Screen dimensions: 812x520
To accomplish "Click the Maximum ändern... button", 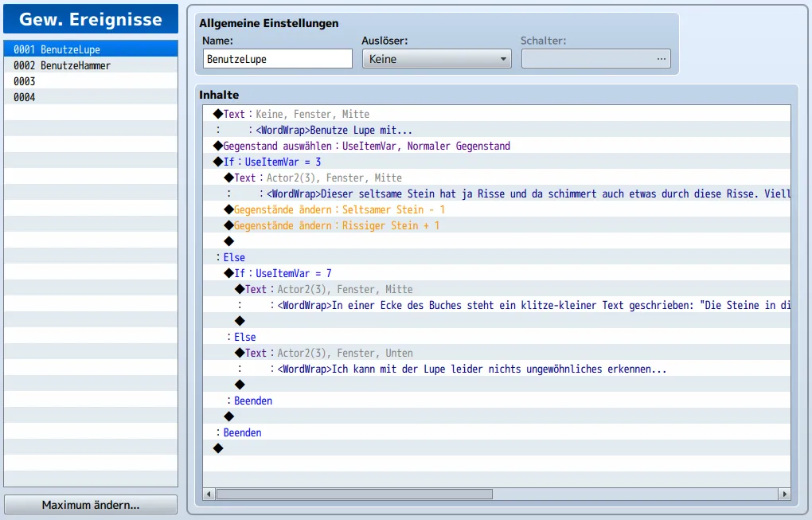I will tap(91, 505).
